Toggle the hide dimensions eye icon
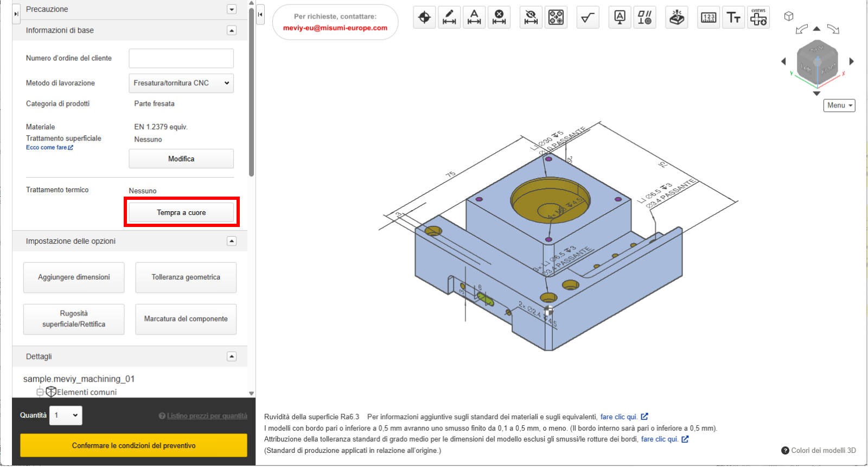 [531, 17]
